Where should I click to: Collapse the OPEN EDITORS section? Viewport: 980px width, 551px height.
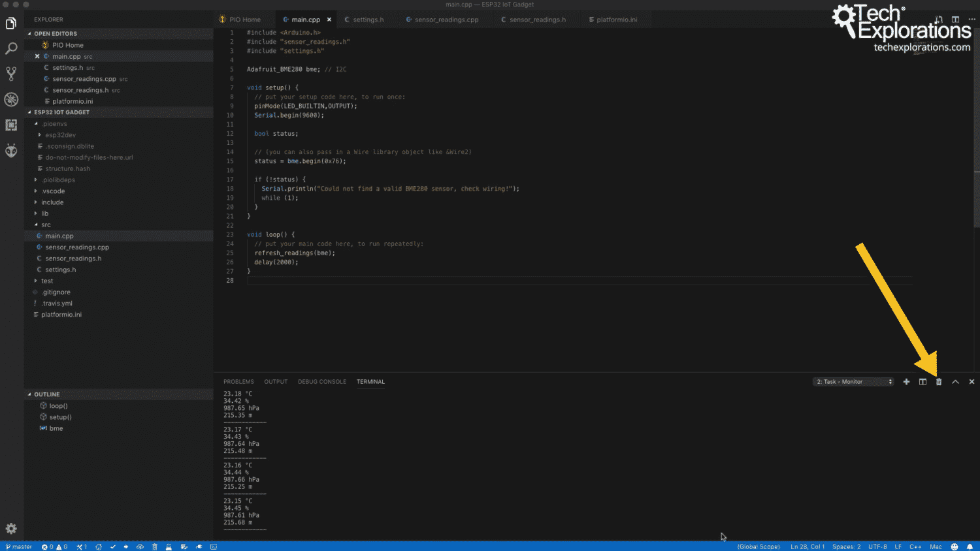point(29,33)
